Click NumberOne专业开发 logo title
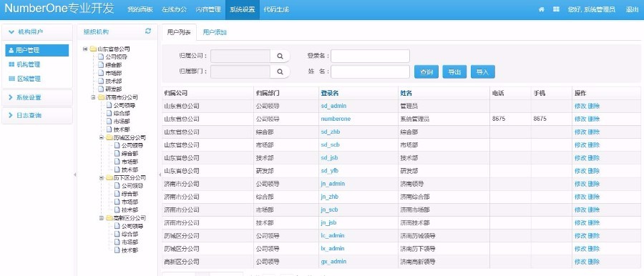The height and width of the screenshot is (276, 644). pos(59,9)
